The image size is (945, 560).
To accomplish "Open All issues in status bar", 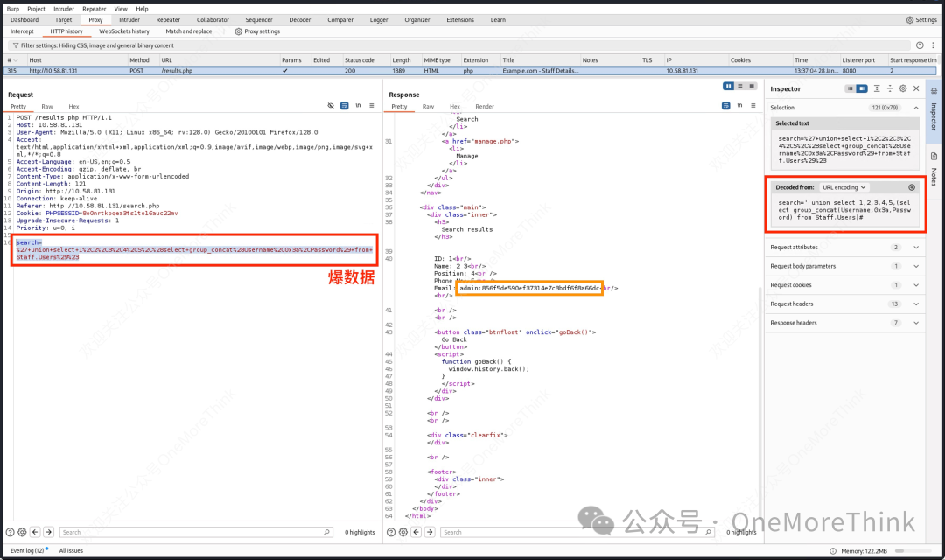I will click(x=71, y=551).
